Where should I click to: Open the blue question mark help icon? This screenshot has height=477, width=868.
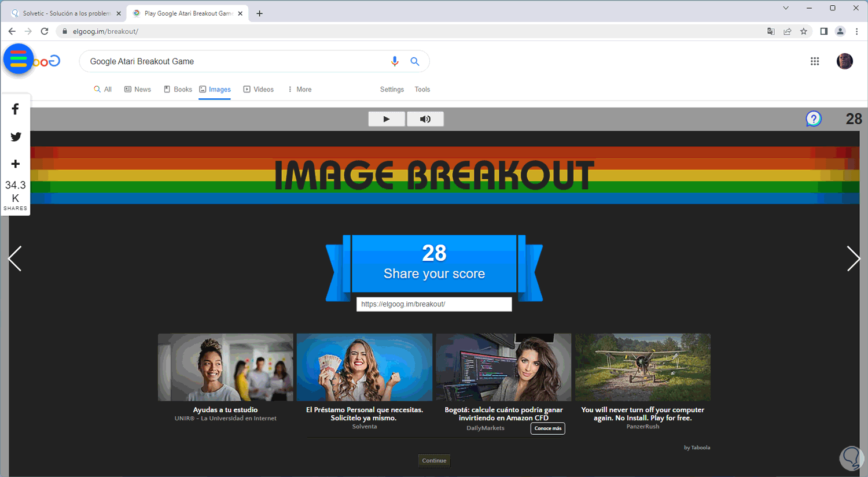coord(814,119)
